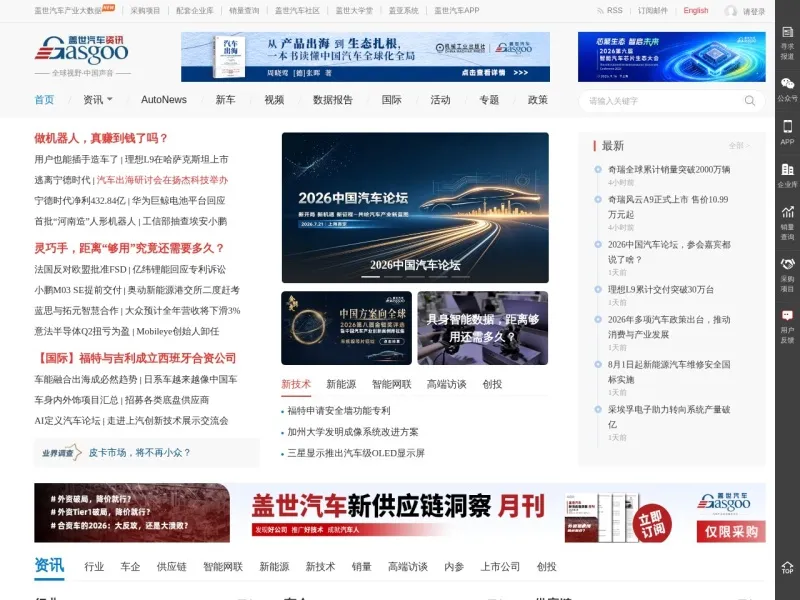Open 国际 in main navigation
This screenshot has width=800, height=600.
(x=391, y=99)
